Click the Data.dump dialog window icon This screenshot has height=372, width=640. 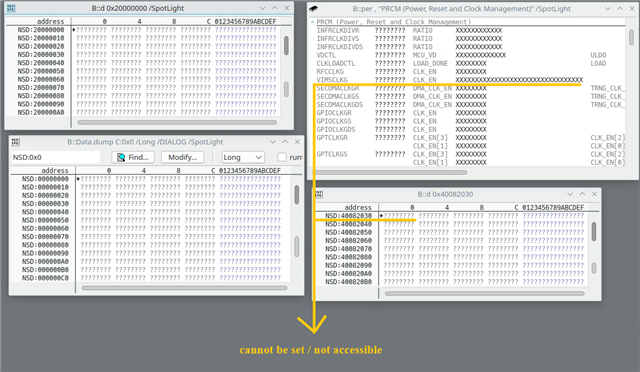(x=16, y=142)
